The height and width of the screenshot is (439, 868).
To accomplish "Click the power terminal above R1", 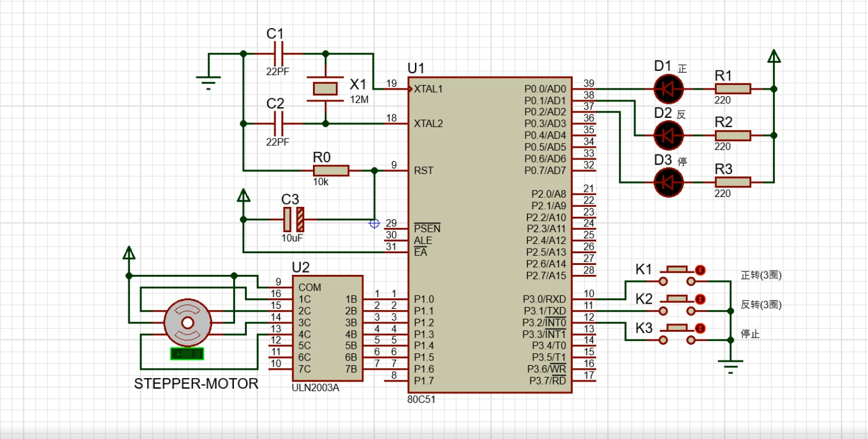I will [x=774, y=56].
